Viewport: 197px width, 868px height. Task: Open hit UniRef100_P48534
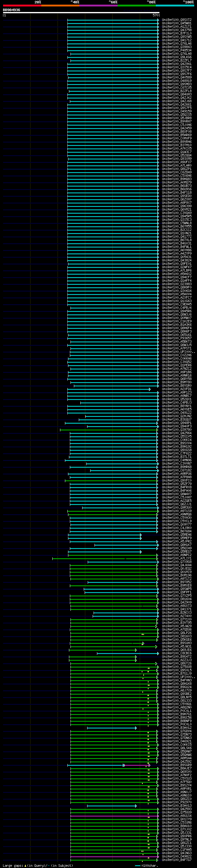pos(177,50)
